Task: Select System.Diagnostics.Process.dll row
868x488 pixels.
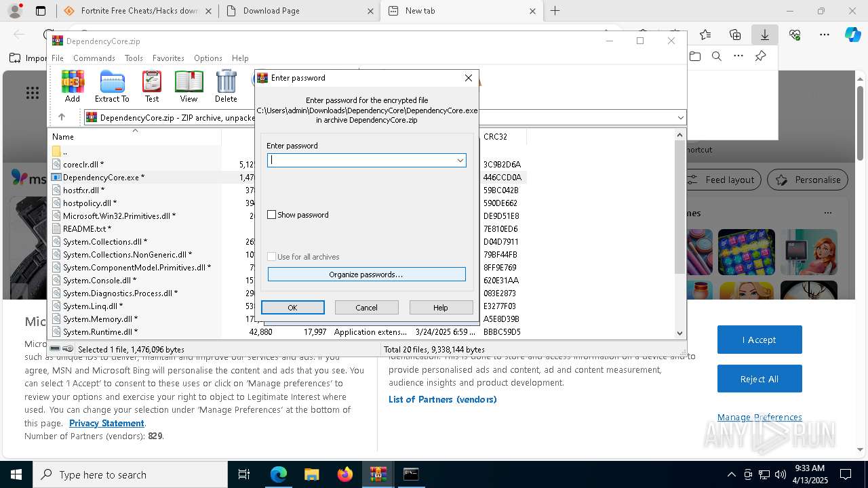Action: (120, 293)
